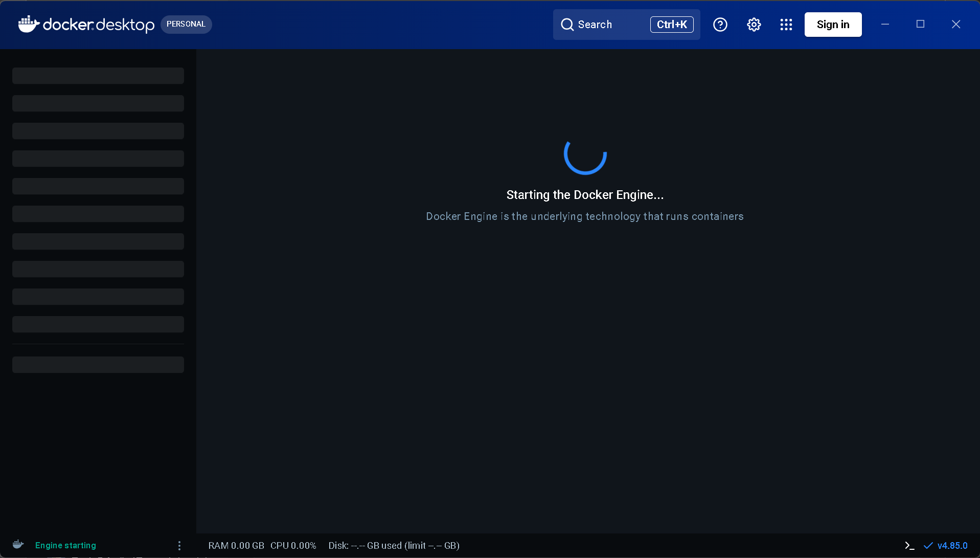Click the Engine starting status text

point(65,545)
